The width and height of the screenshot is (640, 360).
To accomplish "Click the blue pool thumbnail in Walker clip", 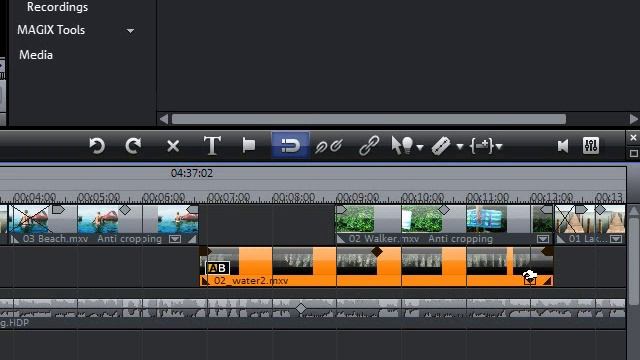I will 487,219.
